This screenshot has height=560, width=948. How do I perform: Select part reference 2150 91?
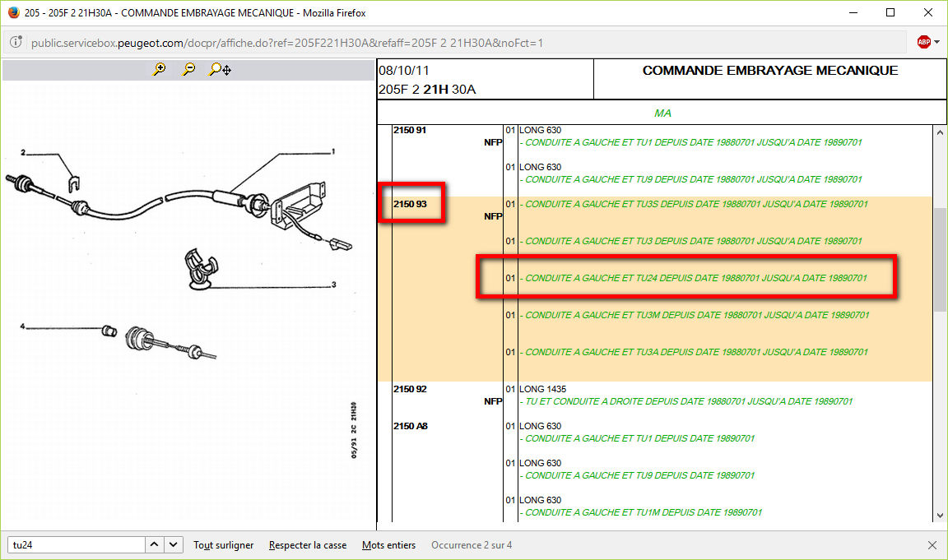[x=410, y=130]
